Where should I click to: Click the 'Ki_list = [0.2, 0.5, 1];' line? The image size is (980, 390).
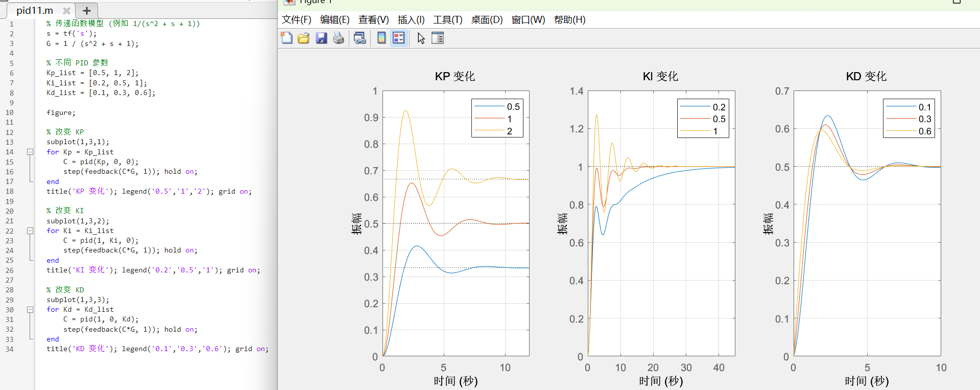(x=97, y=83)
